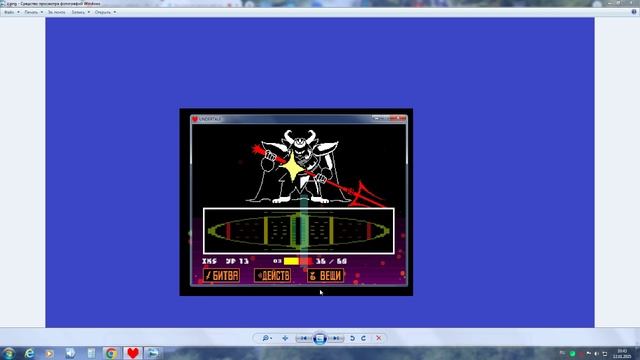Go to the previous photo

[x=304, y=338]
